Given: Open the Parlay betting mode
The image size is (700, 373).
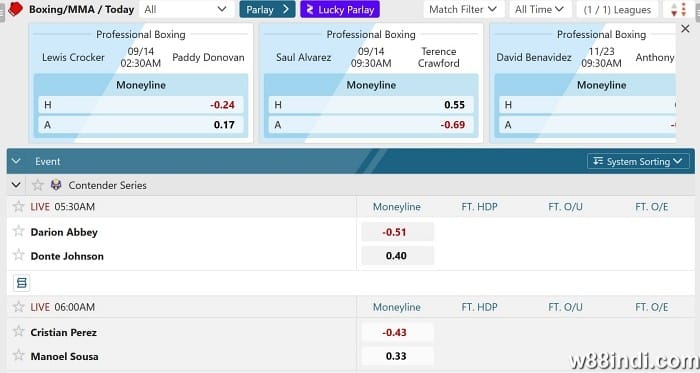Looking at the screenshot, I should [267, 9].
